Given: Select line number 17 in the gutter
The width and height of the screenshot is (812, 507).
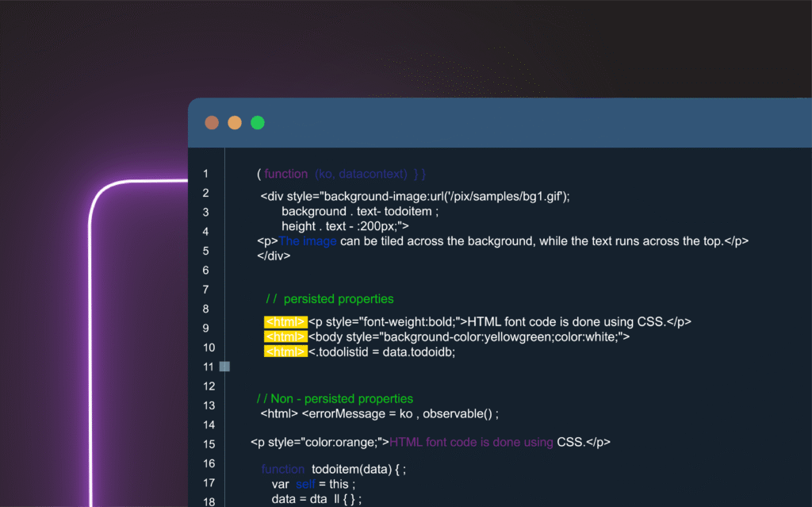Looking at the screenshot, I should tap(209, 482).
